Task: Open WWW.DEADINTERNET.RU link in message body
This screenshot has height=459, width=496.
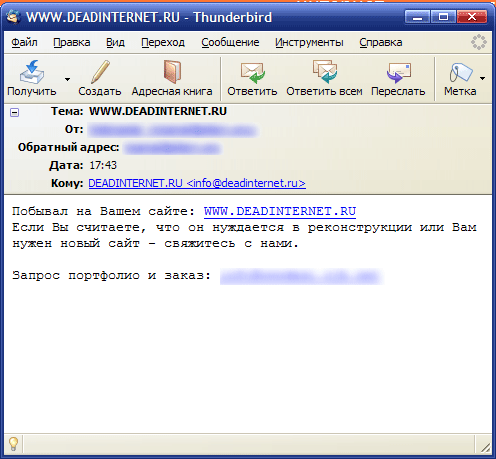Action: pyautogui.click(x=280, y=212)
